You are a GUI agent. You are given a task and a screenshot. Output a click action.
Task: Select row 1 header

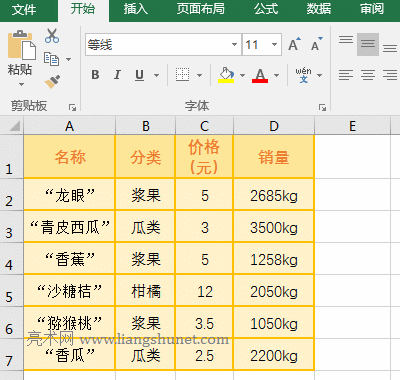(11, 156)
